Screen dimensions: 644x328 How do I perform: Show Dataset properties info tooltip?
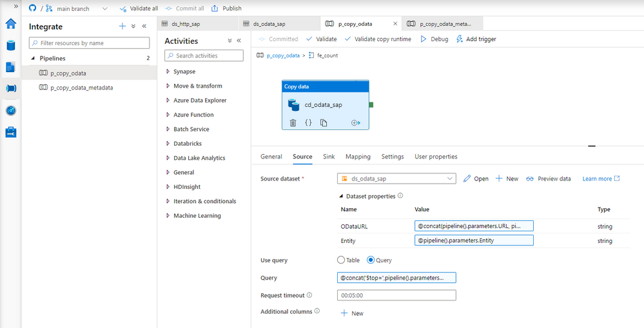coord(400,196)
